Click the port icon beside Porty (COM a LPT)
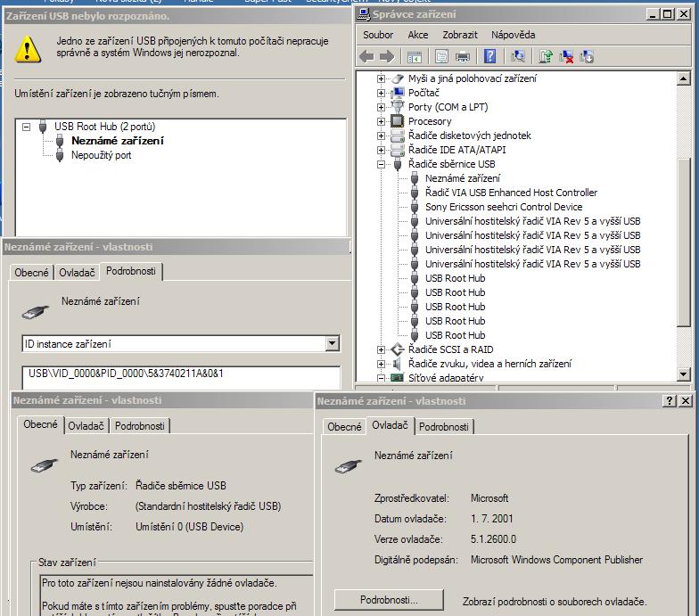Image resolution: width=699 pixels, height=616 pixels. coord(398,107)
